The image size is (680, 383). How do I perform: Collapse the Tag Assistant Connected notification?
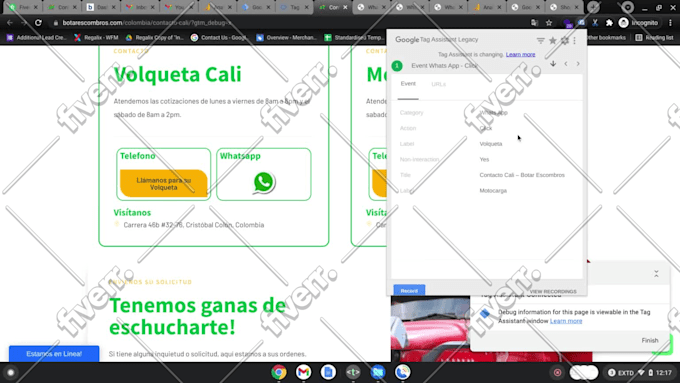(x=656, y=274)
